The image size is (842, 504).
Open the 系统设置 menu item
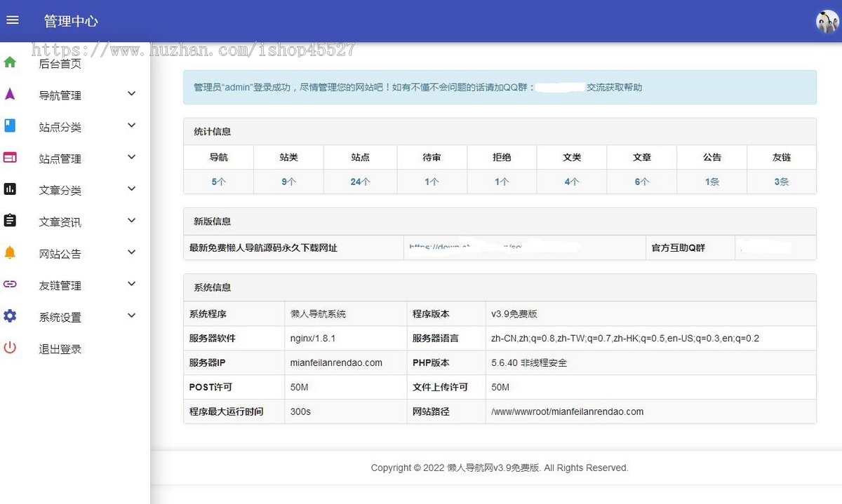point(60,318)
